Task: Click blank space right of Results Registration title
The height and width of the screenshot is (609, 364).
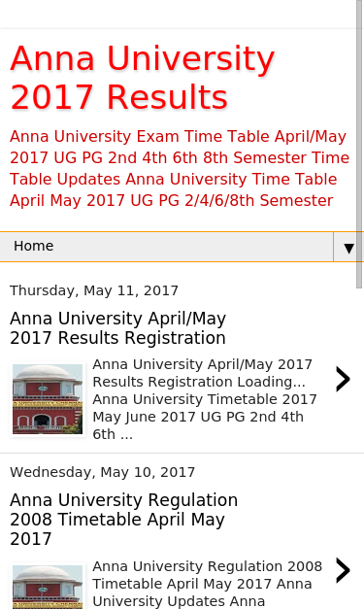Action: pos(290,328)
